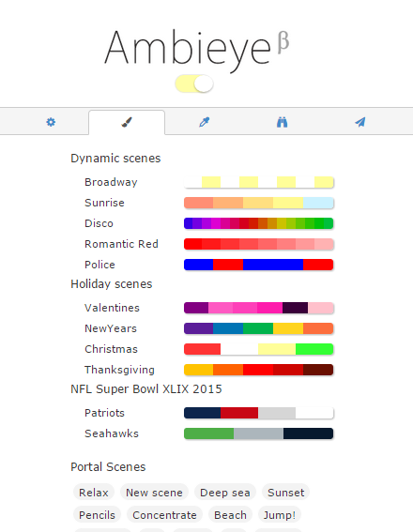Pick the Valentines holiday scene
413x532 pixels.
pos(112,308)
